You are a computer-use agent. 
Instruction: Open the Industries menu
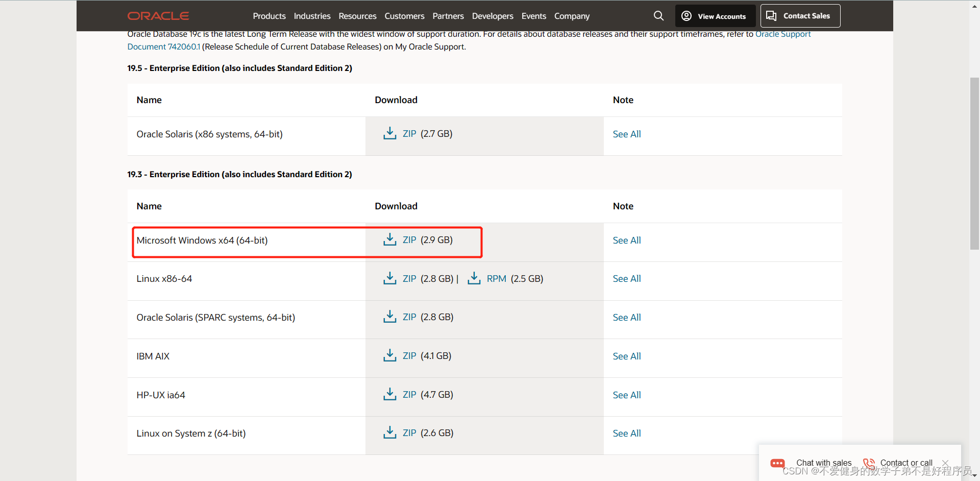[x=312, y=16]
